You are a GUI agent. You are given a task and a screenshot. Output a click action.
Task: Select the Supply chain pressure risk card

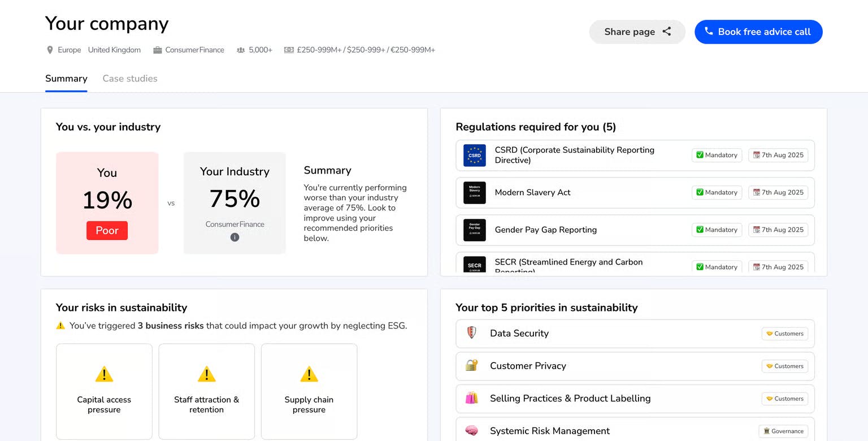(309, 391)
